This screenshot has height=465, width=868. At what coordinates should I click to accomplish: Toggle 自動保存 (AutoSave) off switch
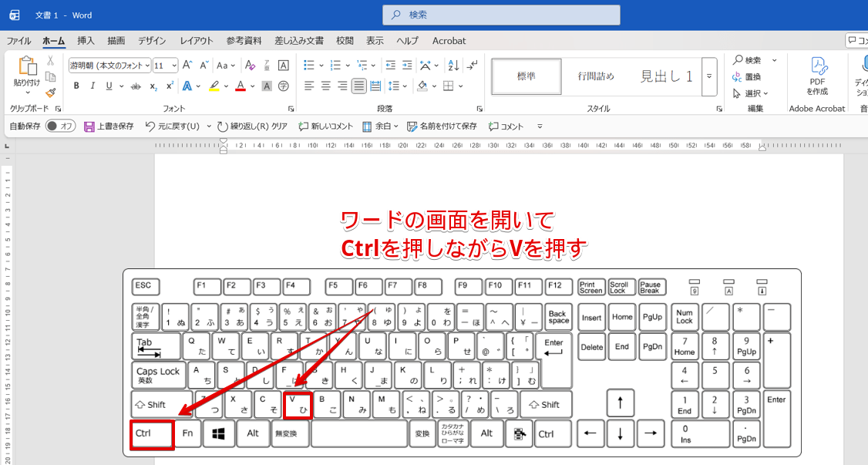point(62,126)
